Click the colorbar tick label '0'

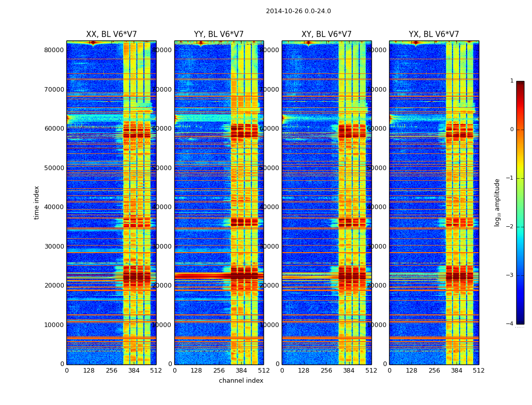point(511,130)
